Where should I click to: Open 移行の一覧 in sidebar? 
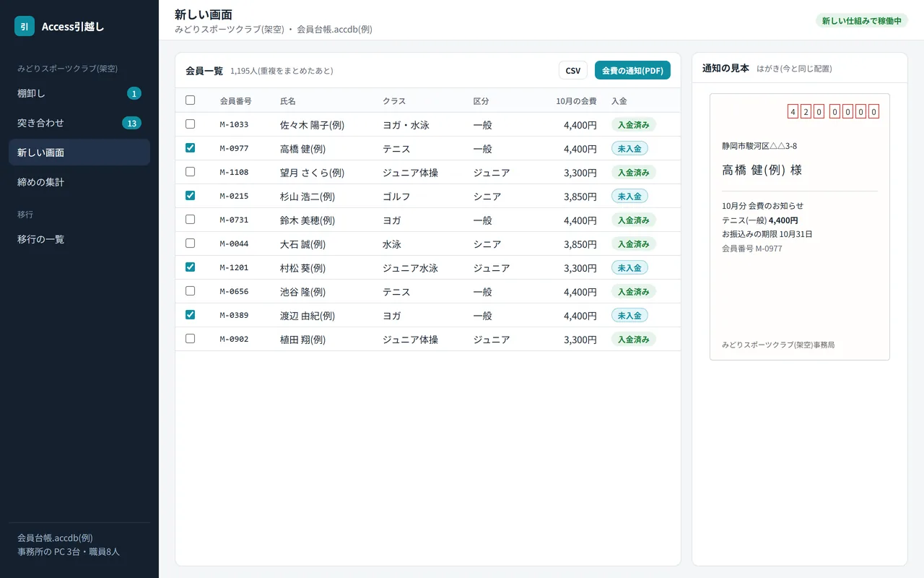click(79, 239)
